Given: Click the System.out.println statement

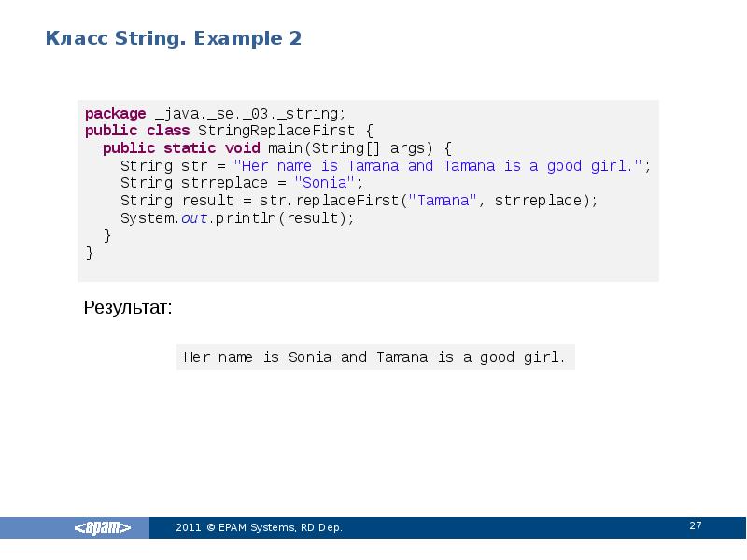Looking at the screenshot, I should point(237,217).
